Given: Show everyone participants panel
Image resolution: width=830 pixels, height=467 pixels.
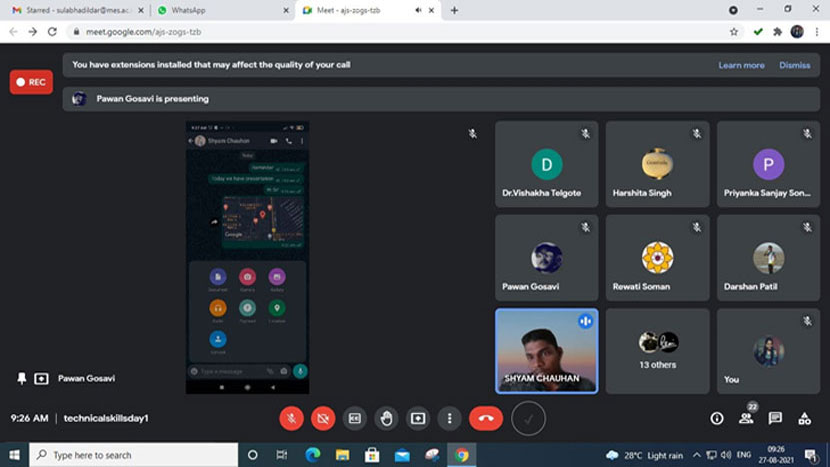Looking at the screenshot, I should [x=746, y=418].
